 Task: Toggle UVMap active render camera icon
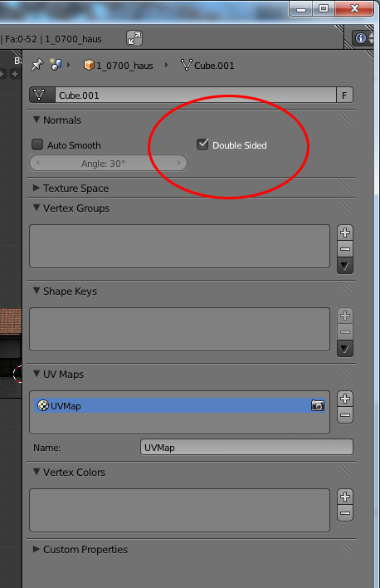point(318,406)
